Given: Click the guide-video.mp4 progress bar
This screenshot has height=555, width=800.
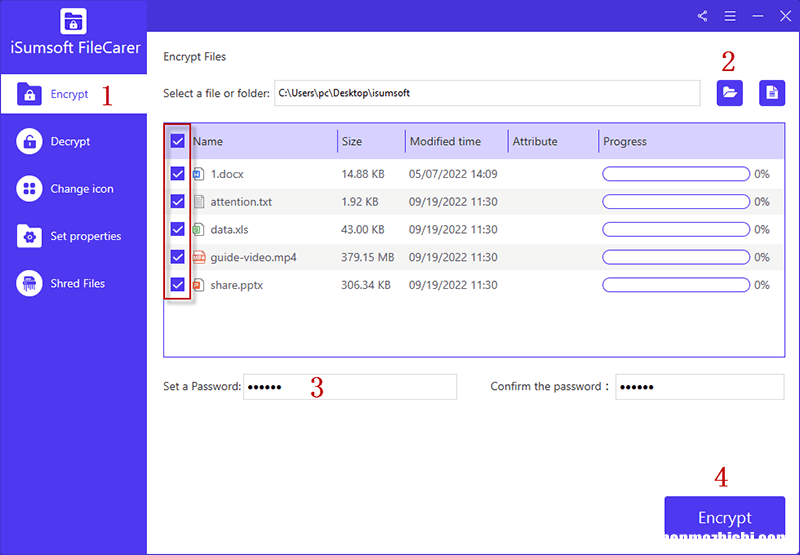Looking at the screenshot, I should tap(676, 257).
